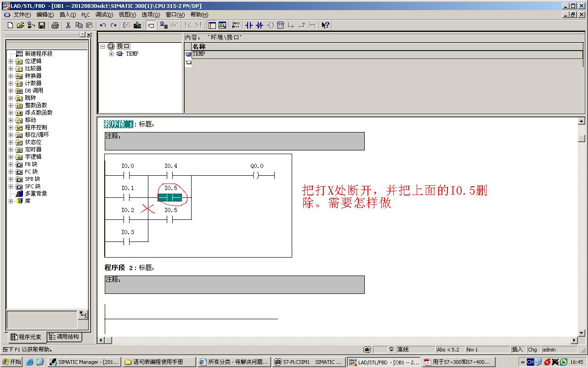Redo the last edit
The width and height of the screenshot is (588, 368).
click(113, 25)
